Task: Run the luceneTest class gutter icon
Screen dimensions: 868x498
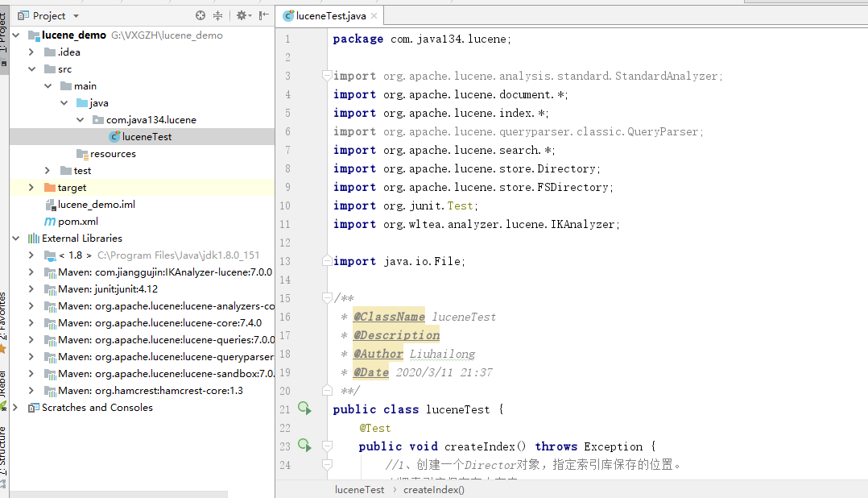Action: [x=304, y=409]
